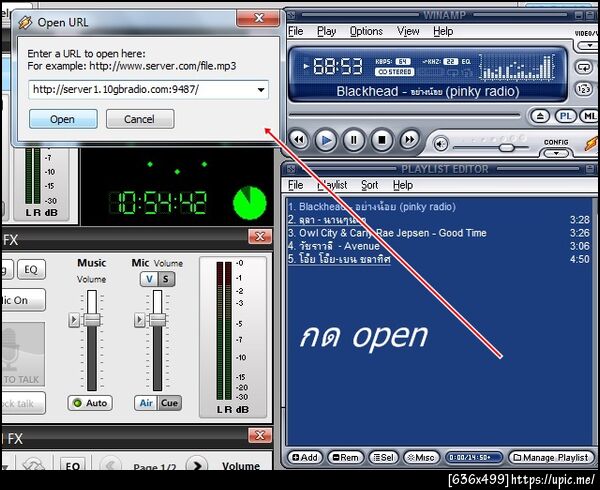Click the EQ button in FX panel
Image resolution: width=600 pixels, height=490 pixels.
pos(31,270)
